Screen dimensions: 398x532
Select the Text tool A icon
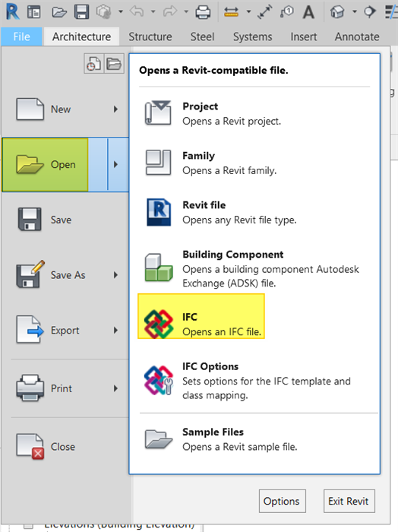(308, 12)
